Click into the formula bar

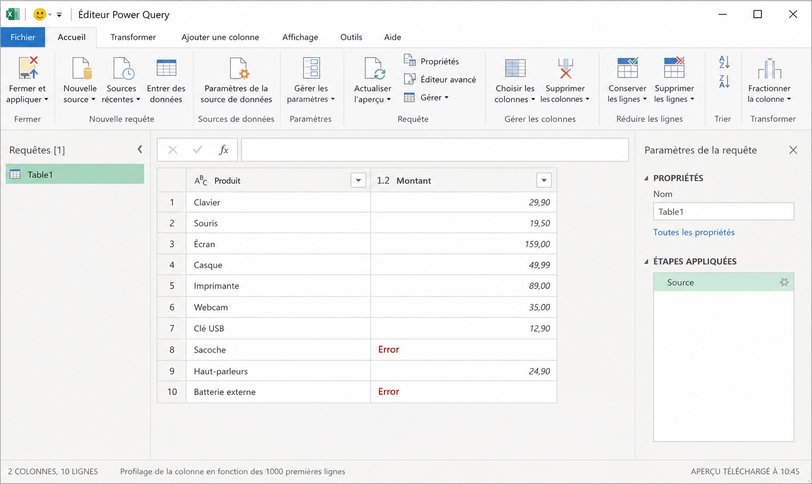pyautogui.click(x=434, y=150)
